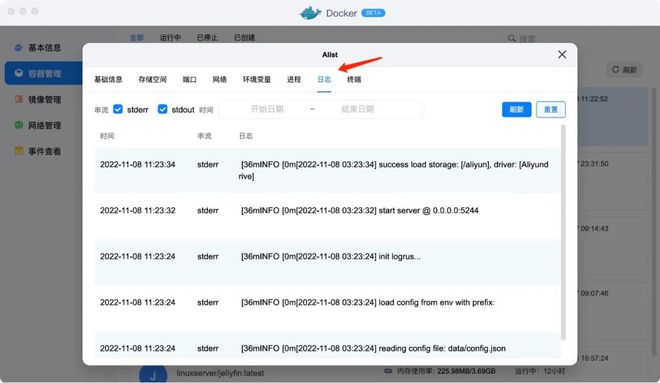Click timestamp 2022-11-08 11:23:34
This screenshot has height=383, width=660.
(x=137, y=165)
